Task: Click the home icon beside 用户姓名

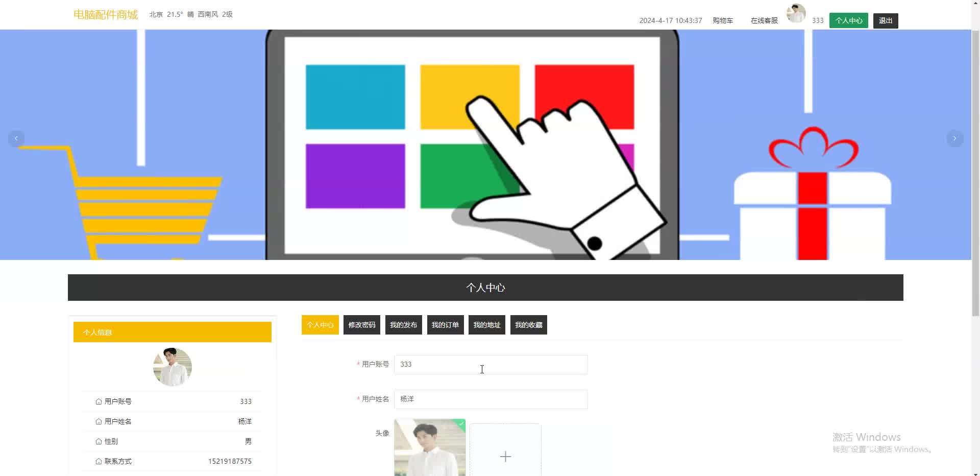Action: pos(99,421)
